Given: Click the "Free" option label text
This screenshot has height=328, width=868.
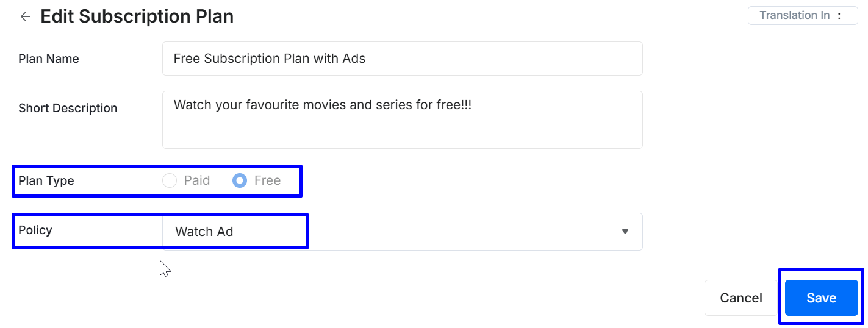Looking at the screenshot, I should tap(267, 180).
